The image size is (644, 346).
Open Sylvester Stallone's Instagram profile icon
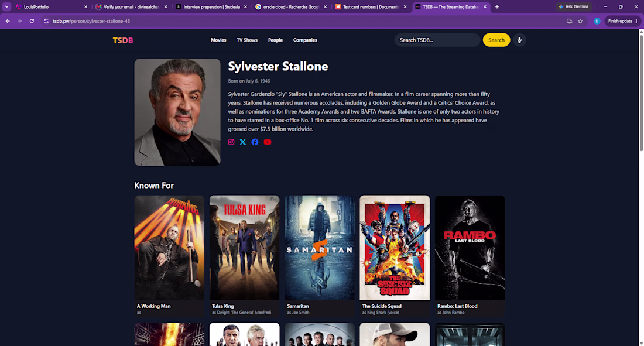(231, 142)
